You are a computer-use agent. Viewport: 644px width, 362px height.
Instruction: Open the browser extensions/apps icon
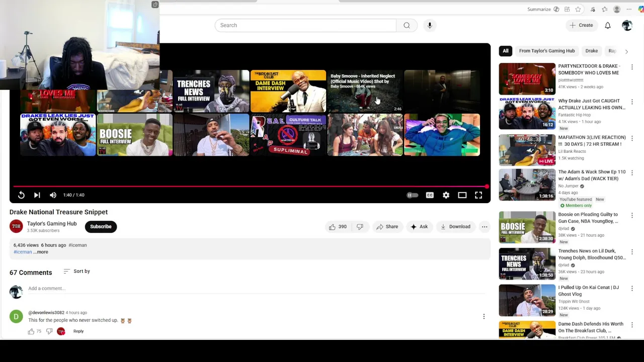(x=567, y=9)
